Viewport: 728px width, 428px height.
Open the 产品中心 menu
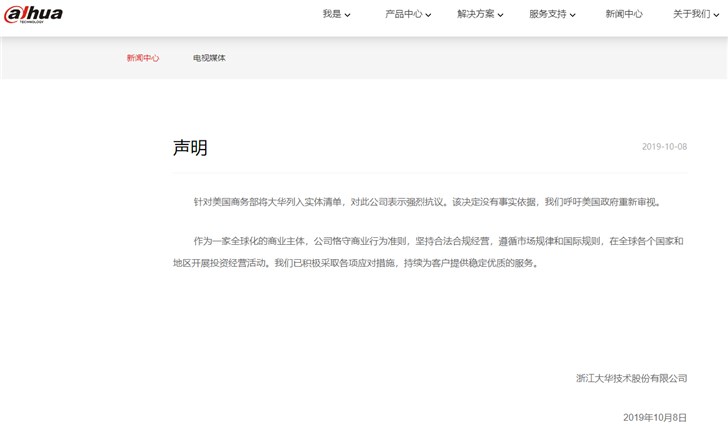(403, 14)
